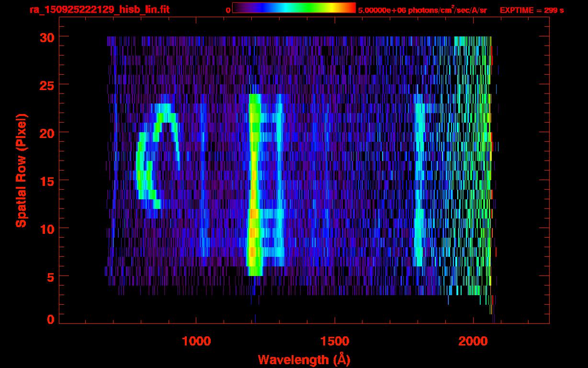588x368 pixels.
Task: Click the 5.00000e+06 photons scale label
Action: [422, 10]
